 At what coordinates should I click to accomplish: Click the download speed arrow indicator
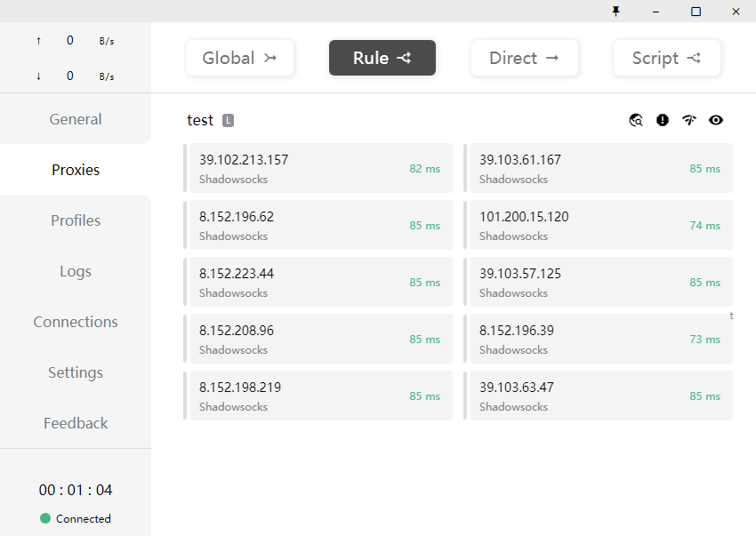point(38,76)
